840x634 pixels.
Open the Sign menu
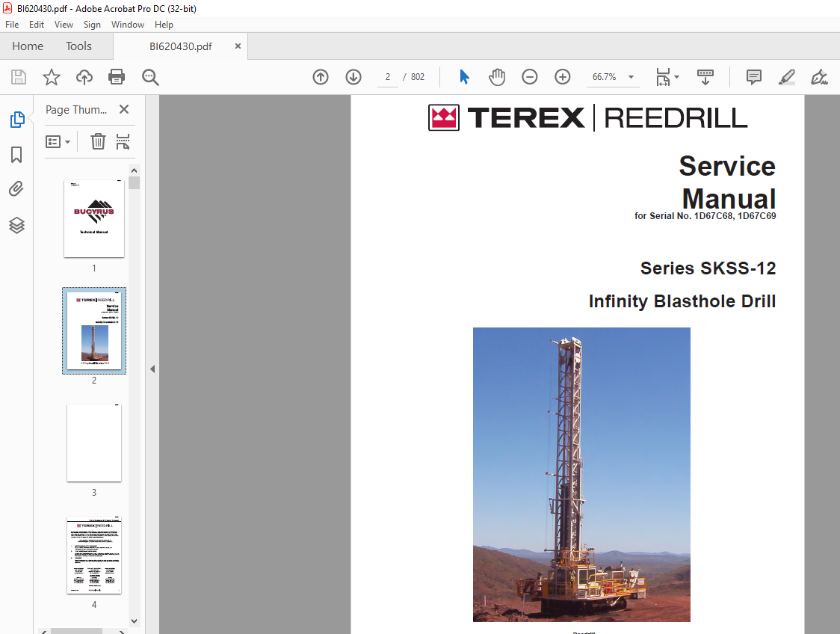pos(92,25)
